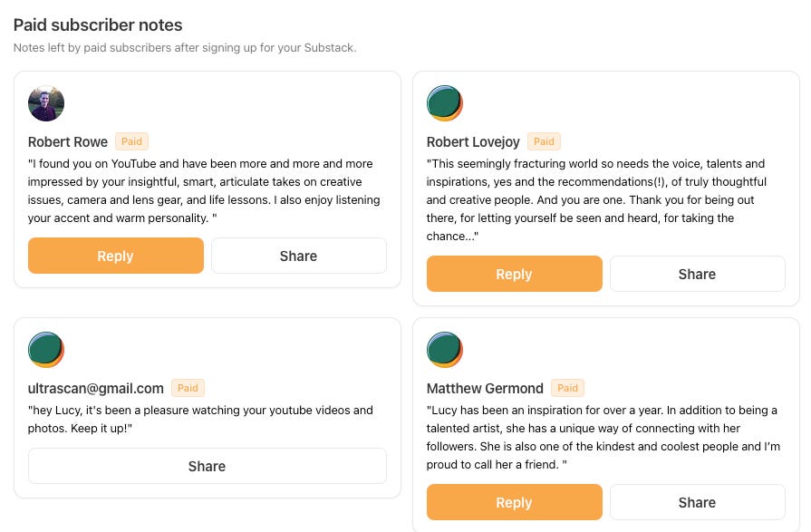The height and width of the screenshot is (532, 811).
Task: Click the Paid badge beside Matthew Germond
Action: (567, 388)
